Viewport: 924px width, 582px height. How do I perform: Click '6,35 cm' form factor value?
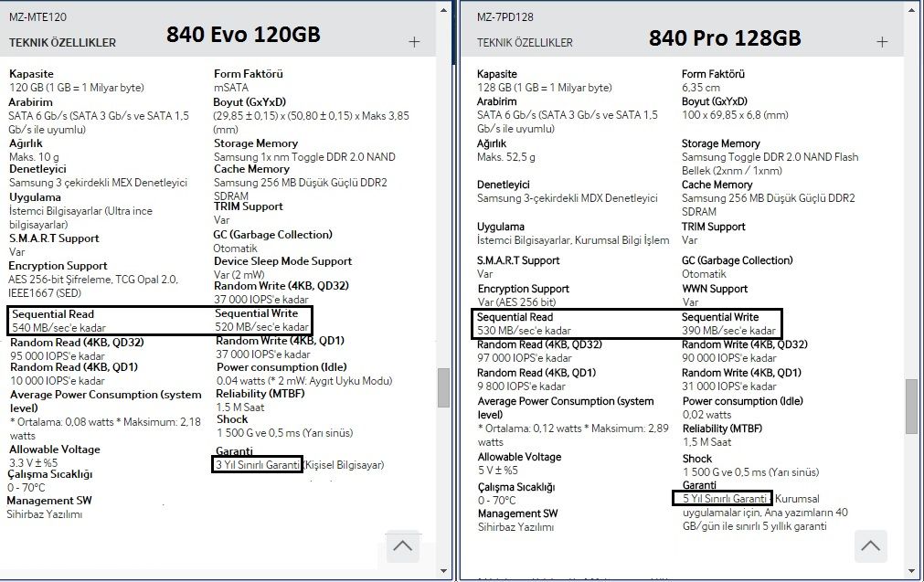tap(701, 87)
